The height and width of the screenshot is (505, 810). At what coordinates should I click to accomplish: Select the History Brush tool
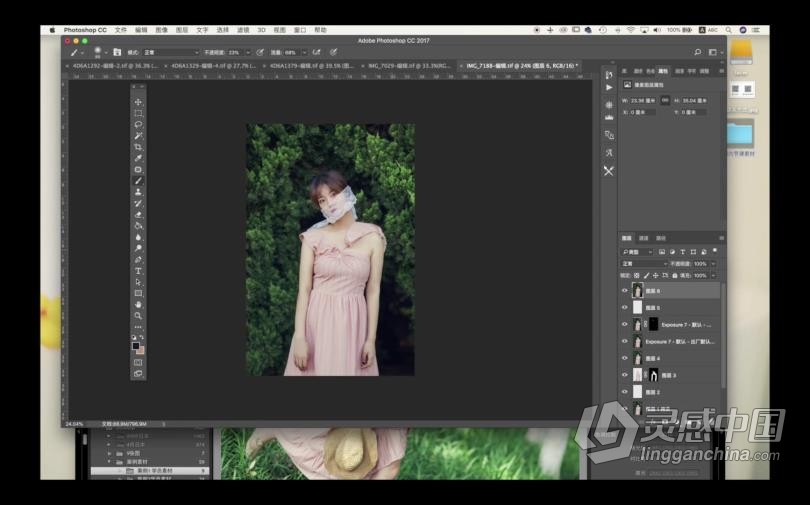point(138,203)
